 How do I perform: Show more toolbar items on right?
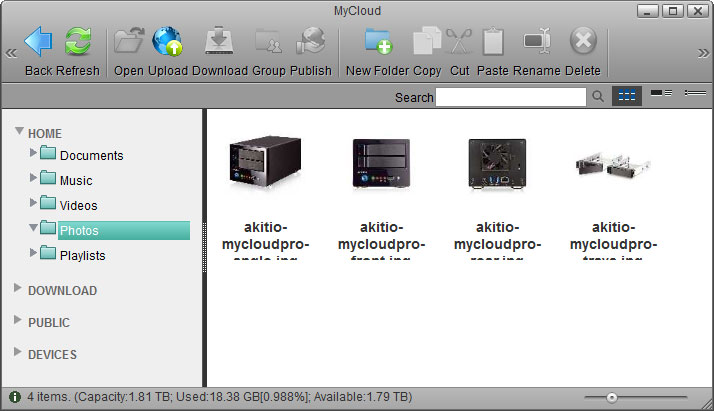click(x=703, y=53)
